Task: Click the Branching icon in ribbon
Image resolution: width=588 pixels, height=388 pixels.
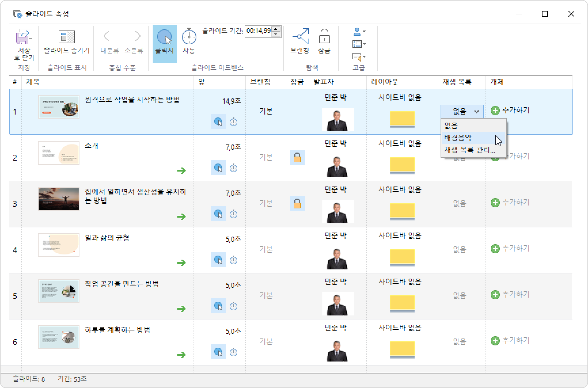Action: pos(300,37)
